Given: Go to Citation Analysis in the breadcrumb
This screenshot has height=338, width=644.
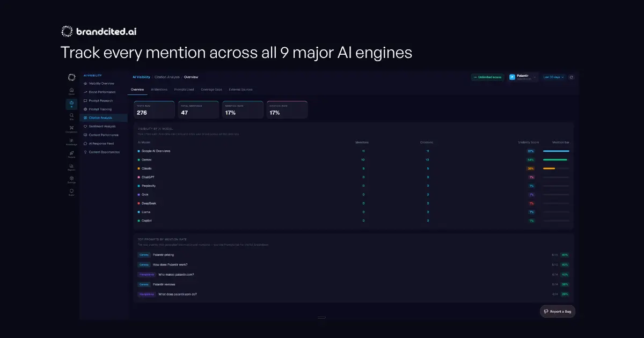Looking at the screenshot, I should click(167, 77).
